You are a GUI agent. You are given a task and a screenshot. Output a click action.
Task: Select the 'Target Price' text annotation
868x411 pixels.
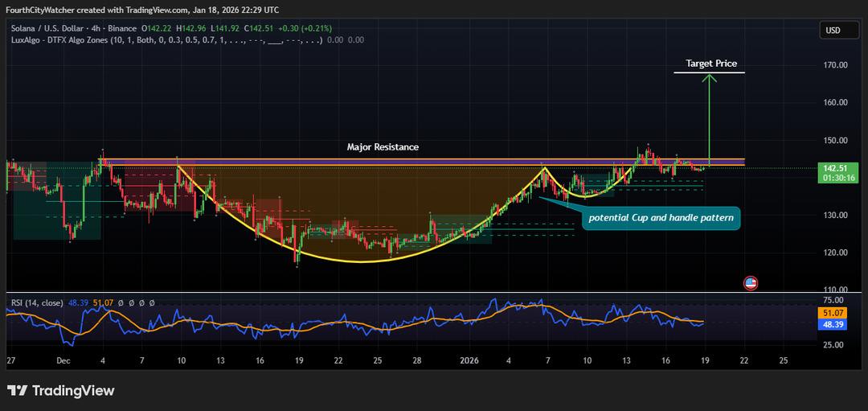click(710, 63)
